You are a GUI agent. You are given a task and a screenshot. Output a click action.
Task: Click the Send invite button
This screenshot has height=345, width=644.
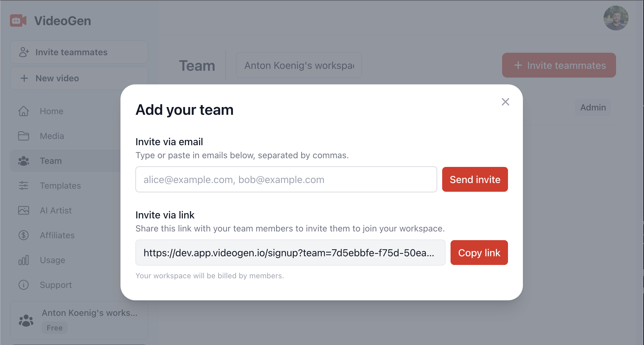tap(475, 179)
